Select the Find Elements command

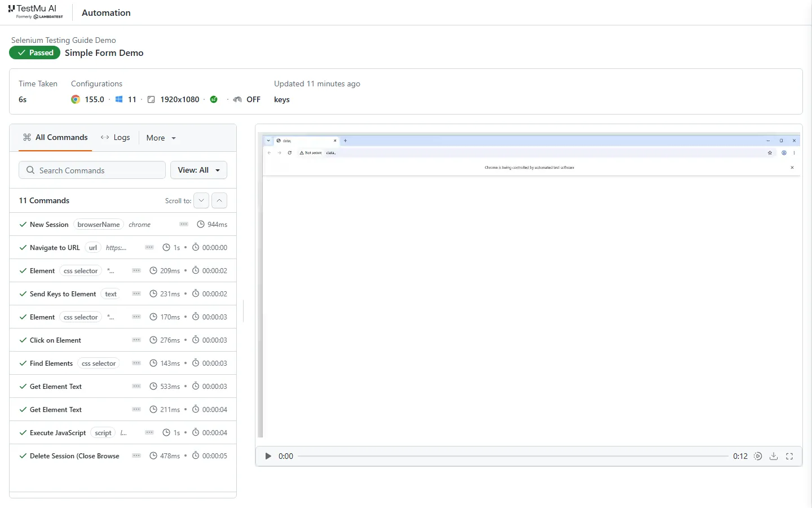point(123,363)
